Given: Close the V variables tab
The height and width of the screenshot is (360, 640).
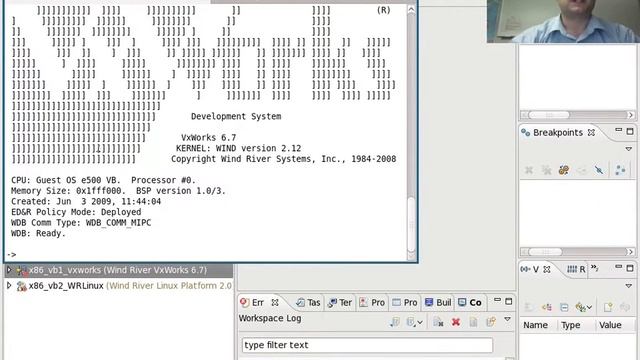Looking at the screenshot, I should click(547, 269).
